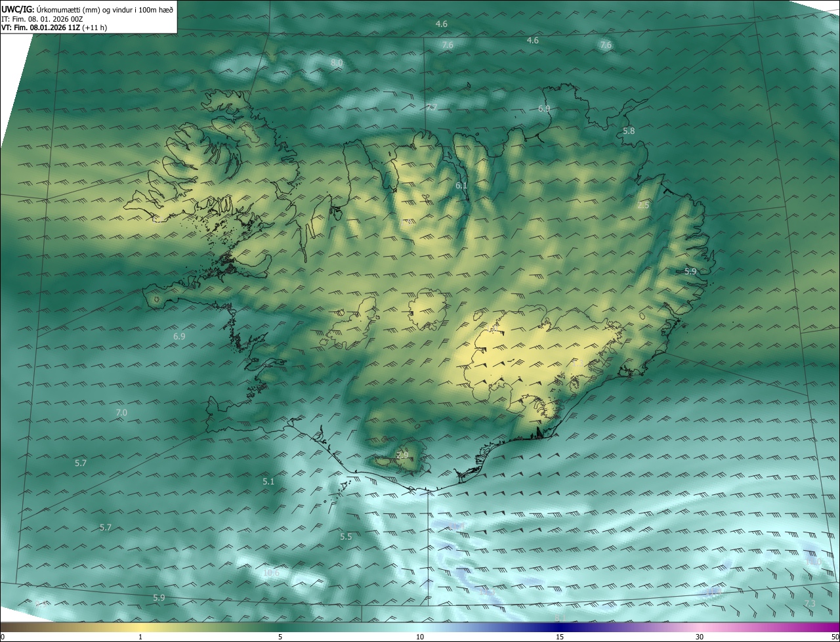Click the 7.3 value label
Screen dimensions: 840x642
[809, 604]
